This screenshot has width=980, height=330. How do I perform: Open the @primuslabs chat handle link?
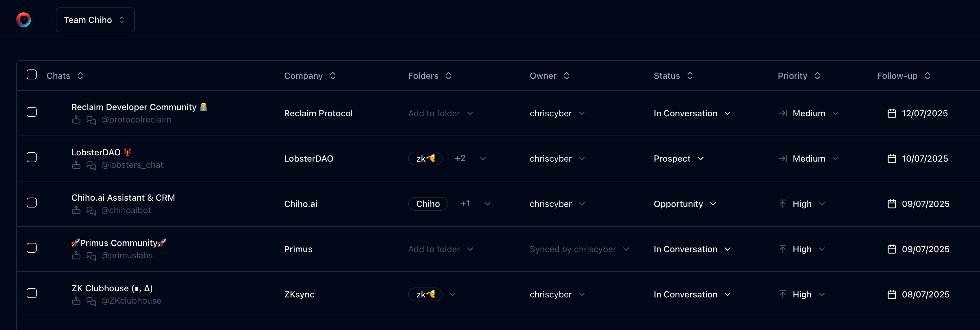coord(127,256)
